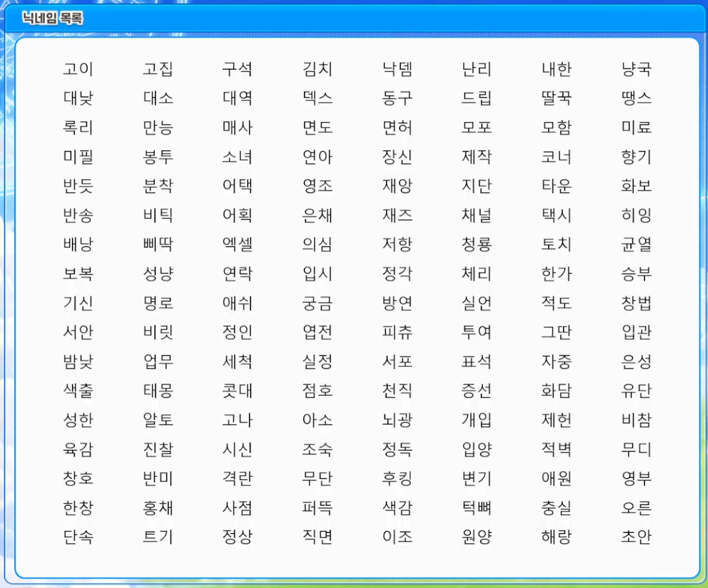Select the nickname 미필
This screenshot has width=708, height=588.
pyautogui.click(x=78, y=156)
